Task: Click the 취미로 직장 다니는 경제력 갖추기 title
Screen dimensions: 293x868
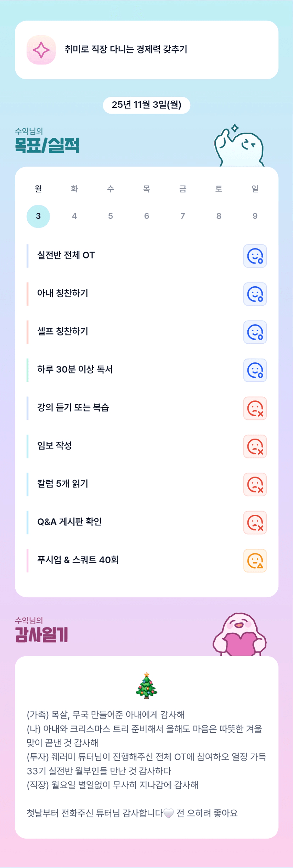Action: pyautogui.click(x=126, y=49)
